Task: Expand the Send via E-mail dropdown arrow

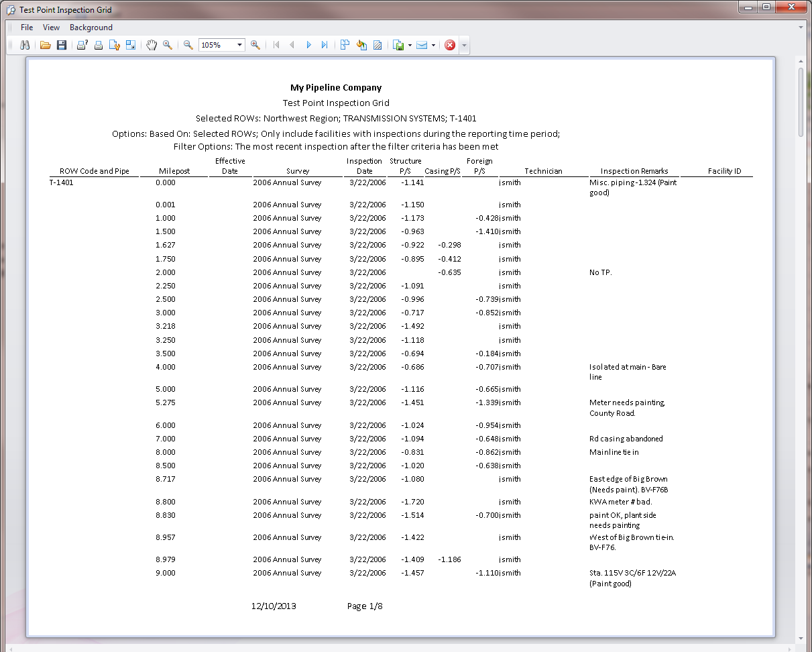Action: [434, 45]
